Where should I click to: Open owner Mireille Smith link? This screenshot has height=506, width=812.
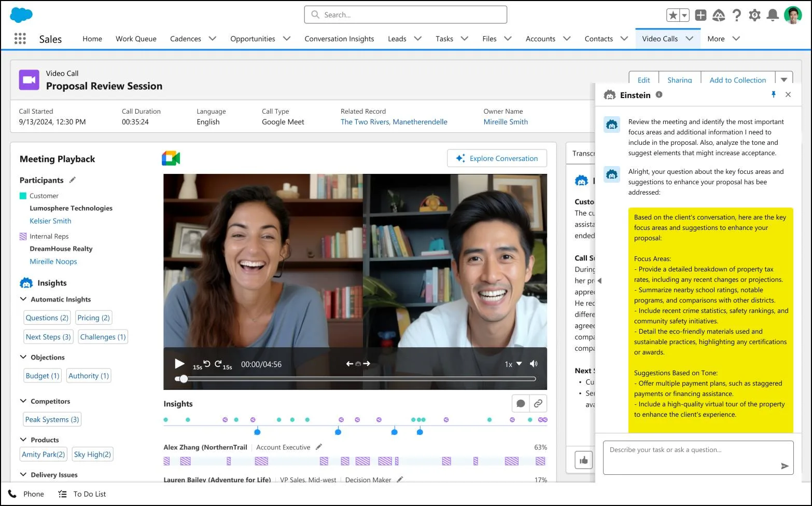506,122
